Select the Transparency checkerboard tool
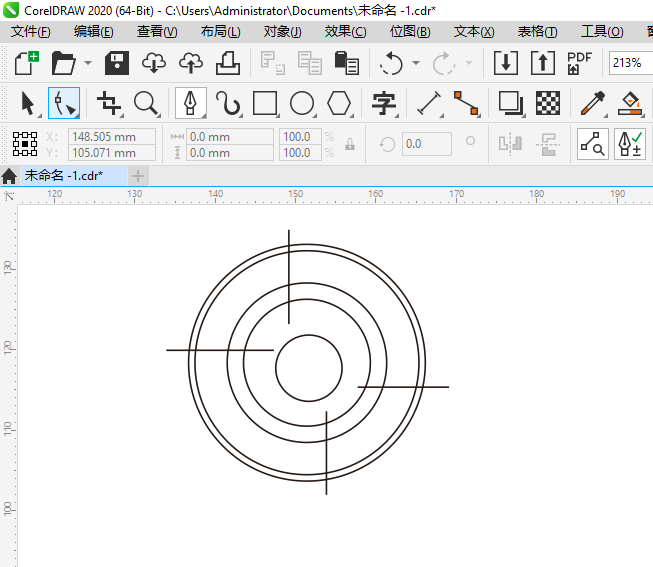The image size is (653, 567). [x=548, y=103]
